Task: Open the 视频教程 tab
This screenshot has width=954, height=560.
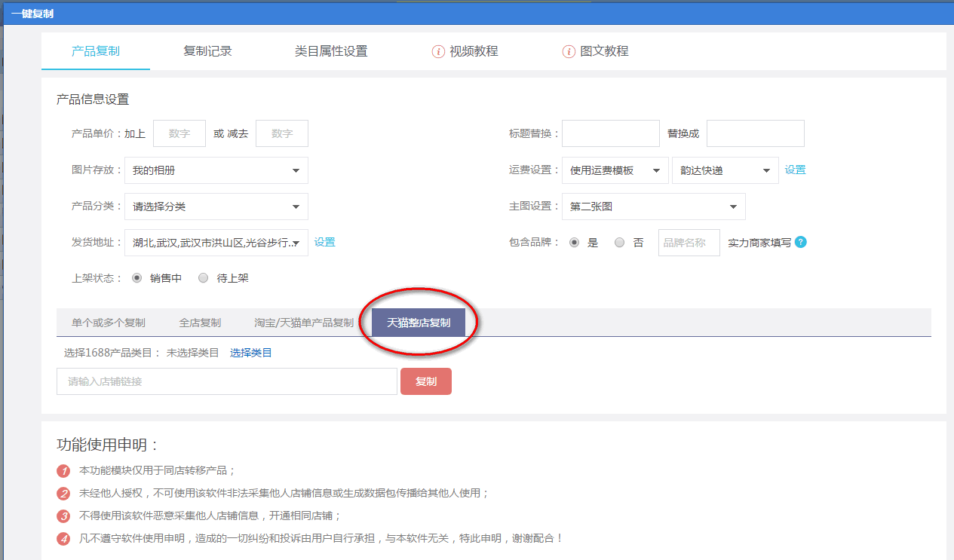Action: 474,51
